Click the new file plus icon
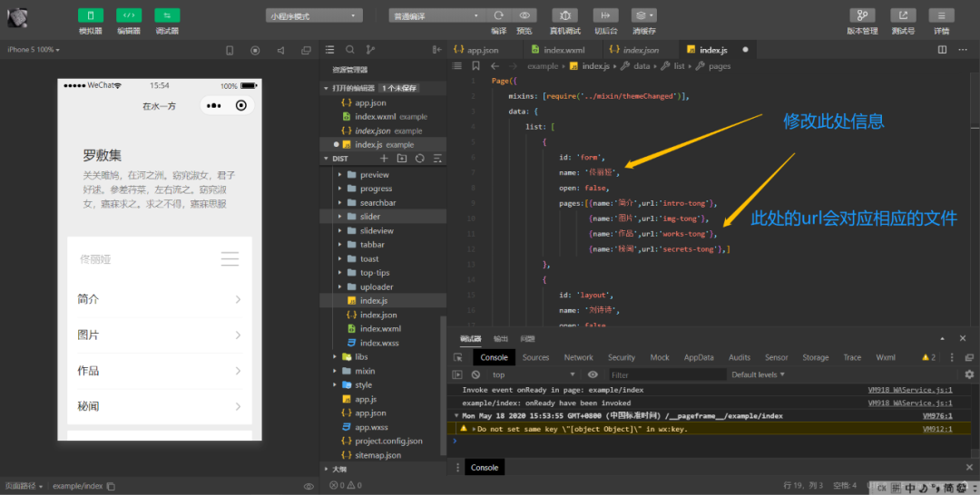Screen dimensions: 980x495 (x=384, y=159)
